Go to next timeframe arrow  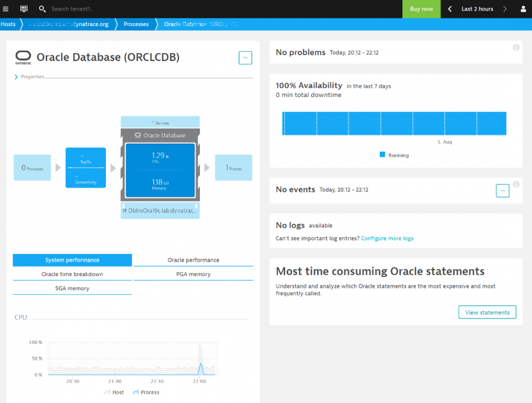505,9
